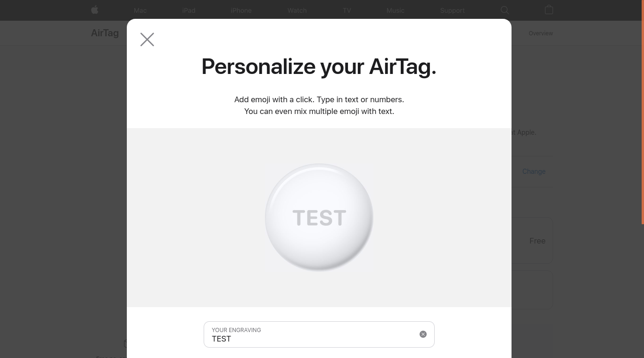Close the Personalize your AirTag dialog
Screen dimensions: 644x358
(x=147, y=40)
